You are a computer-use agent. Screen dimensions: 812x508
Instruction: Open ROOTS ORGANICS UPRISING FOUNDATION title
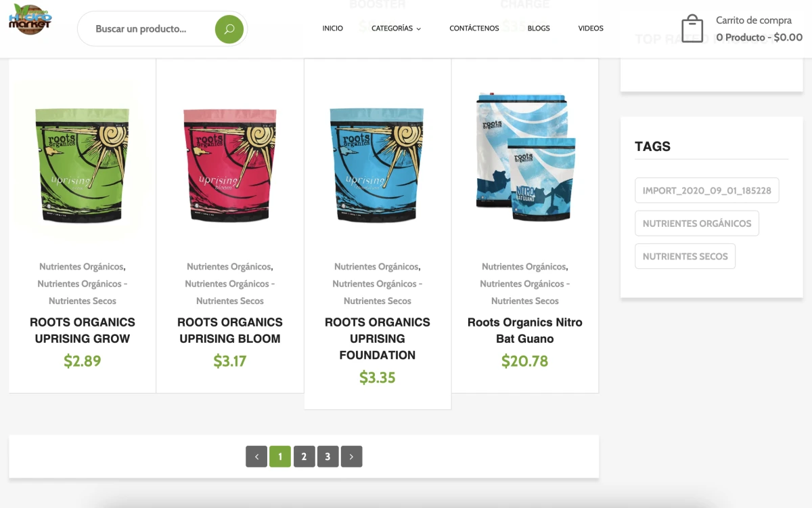(x=378, y=339)
